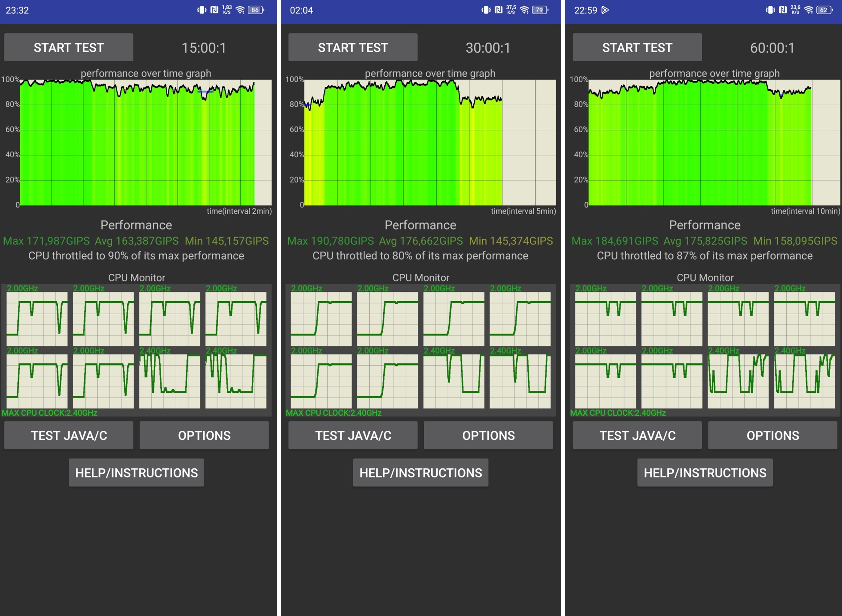Tap START TEST in the 30-minute panel

[x=353, y=47]
